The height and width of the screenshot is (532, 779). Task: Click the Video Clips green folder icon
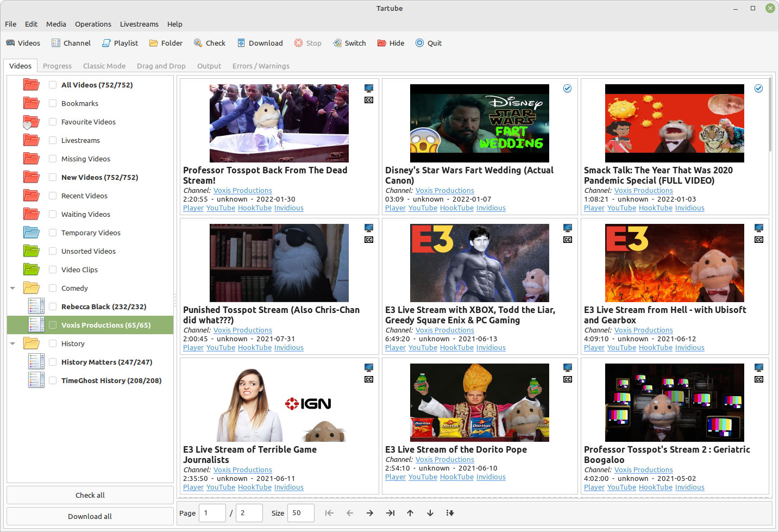pos(32,270)
